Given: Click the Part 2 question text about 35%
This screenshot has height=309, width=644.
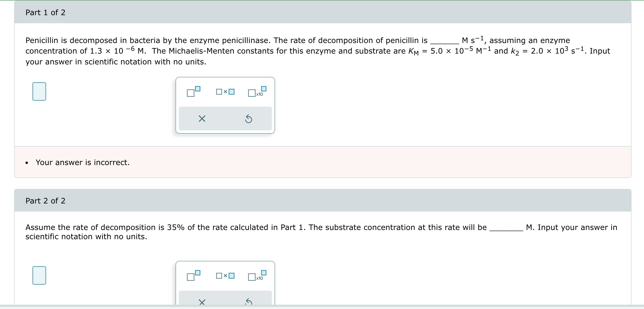Looking at the screenshot, I should click(321, 232).
